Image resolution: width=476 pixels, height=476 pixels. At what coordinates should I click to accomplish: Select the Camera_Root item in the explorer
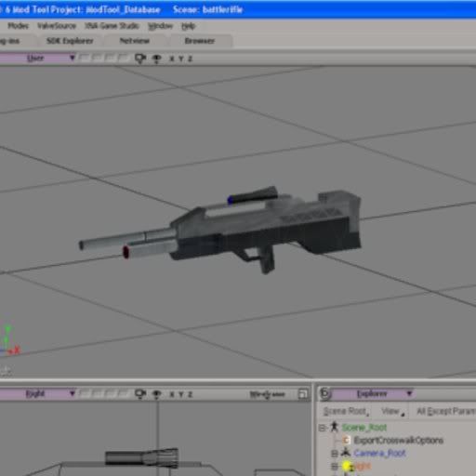[379, 453]
